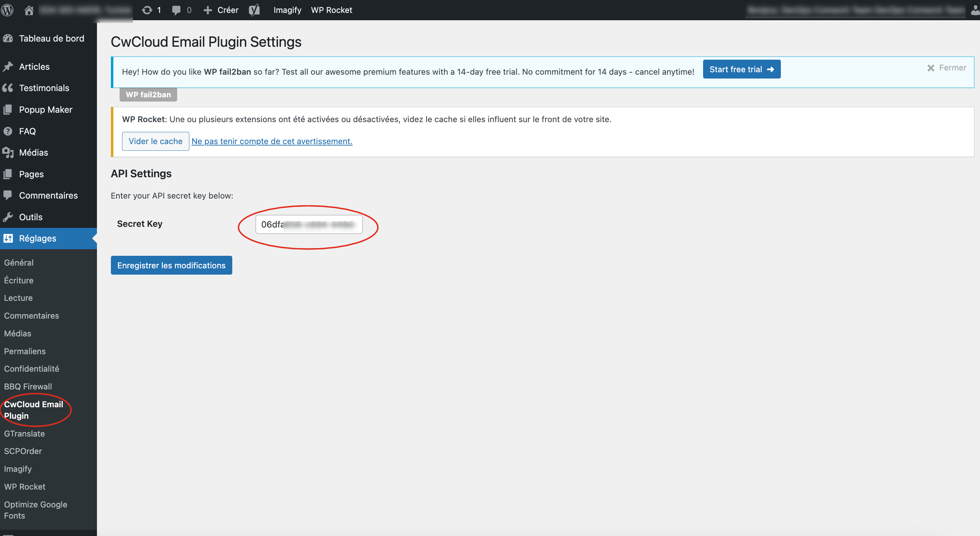Viewport: 980px width, 536px height.
Task: Click Start free trial button
Action: (741, 69)
